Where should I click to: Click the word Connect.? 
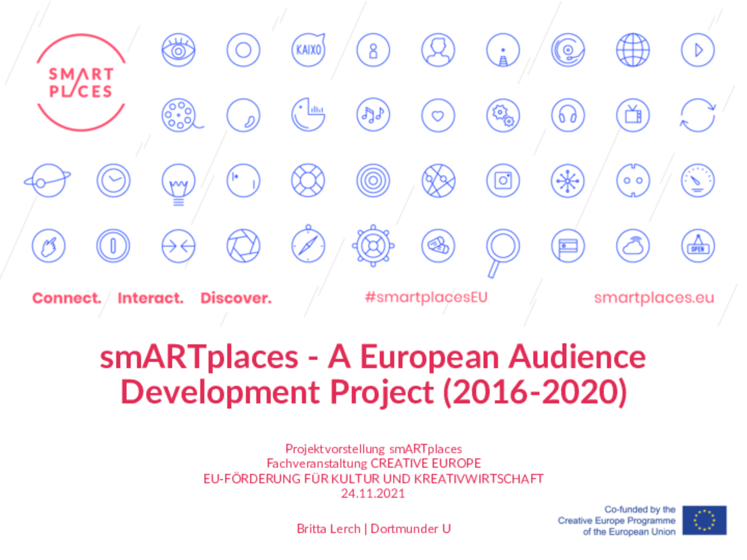tap(67, 298)
